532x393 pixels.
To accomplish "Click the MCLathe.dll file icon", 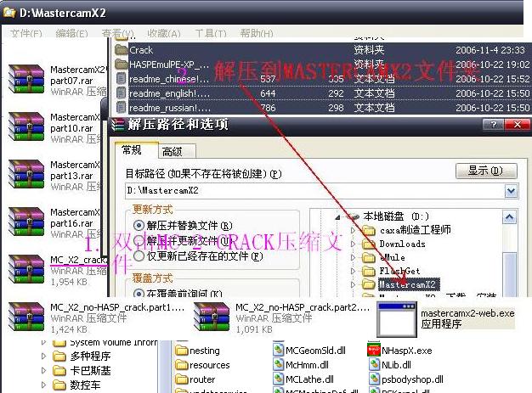I will coord(278,379).
